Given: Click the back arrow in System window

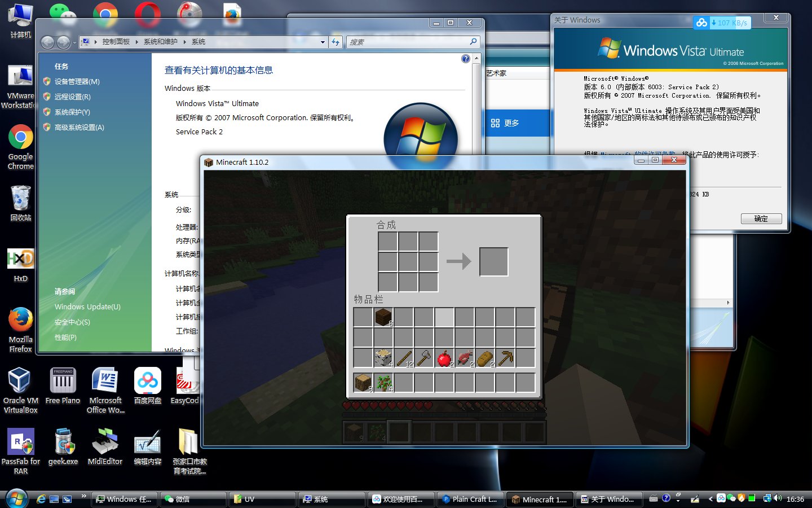Looking at the screenshot, I should (48, 42).
